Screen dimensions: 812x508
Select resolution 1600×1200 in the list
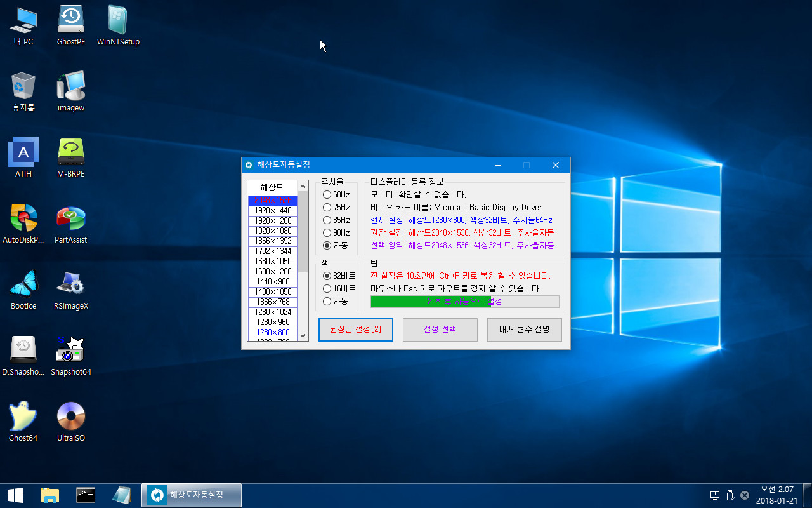tap(273, 271)
